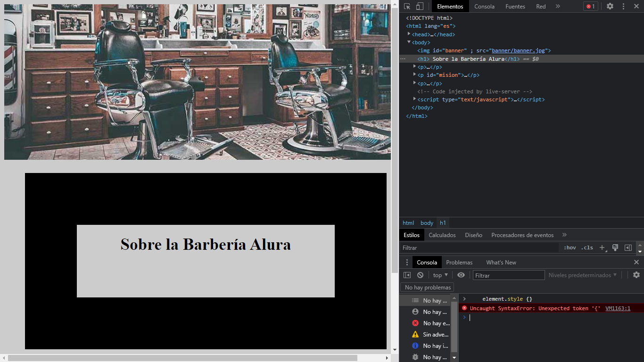This screenshot has width=644, height=362.
Task: Select the <!DOCTYPE html> line
Action: [x=429, y=18]
